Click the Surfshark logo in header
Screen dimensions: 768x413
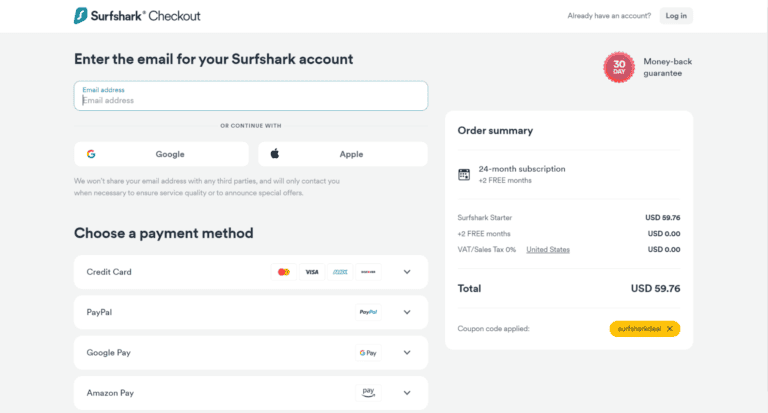[81, 16]
